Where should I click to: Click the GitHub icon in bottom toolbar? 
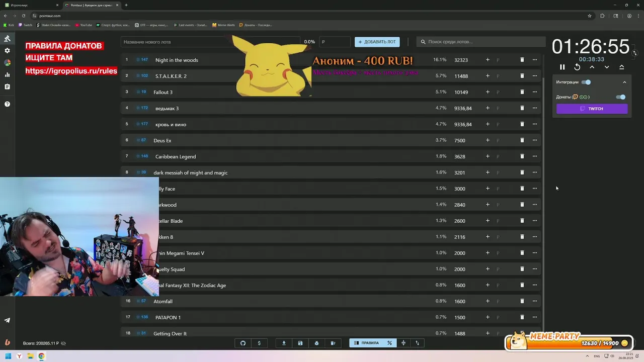(x=243, y=343)
